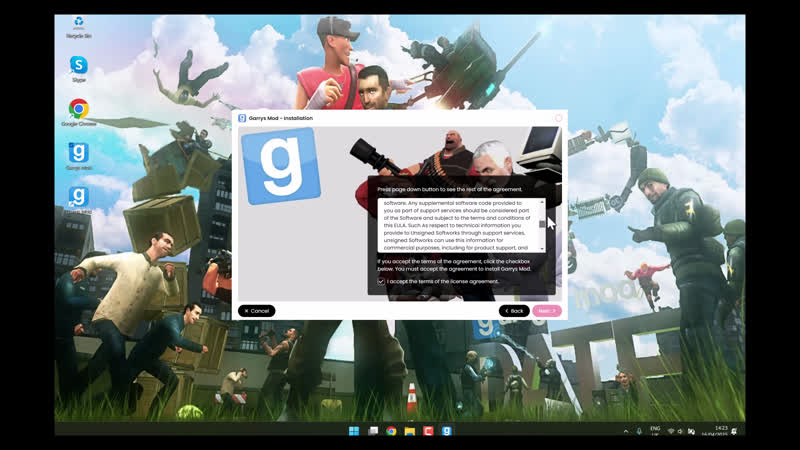Click the large Garrys Mod logo image
Viewport: 800px width, 450px height.
pos(281,166)
